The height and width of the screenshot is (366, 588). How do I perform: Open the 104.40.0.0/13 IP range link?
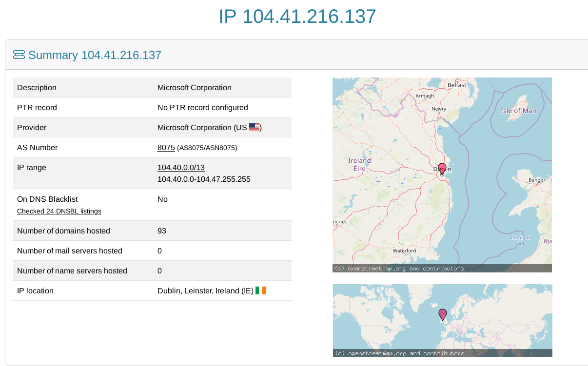pos(181,167)
